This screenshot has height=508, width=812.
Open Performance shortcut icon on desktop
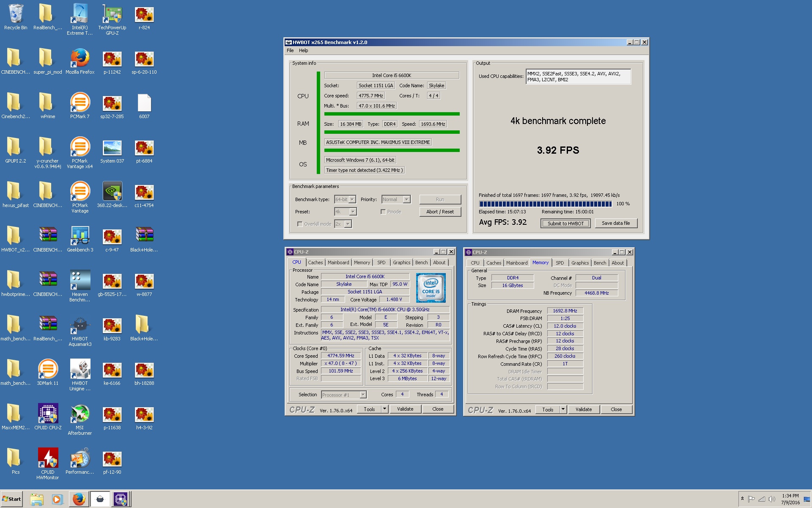pyautogui.click(x=80, y=462)
